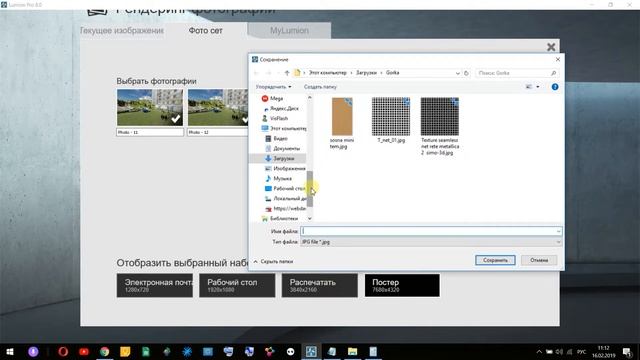Open the Имя файла name dropdown arrow
Screen dimensions: 640x360
tap(558, 231)
